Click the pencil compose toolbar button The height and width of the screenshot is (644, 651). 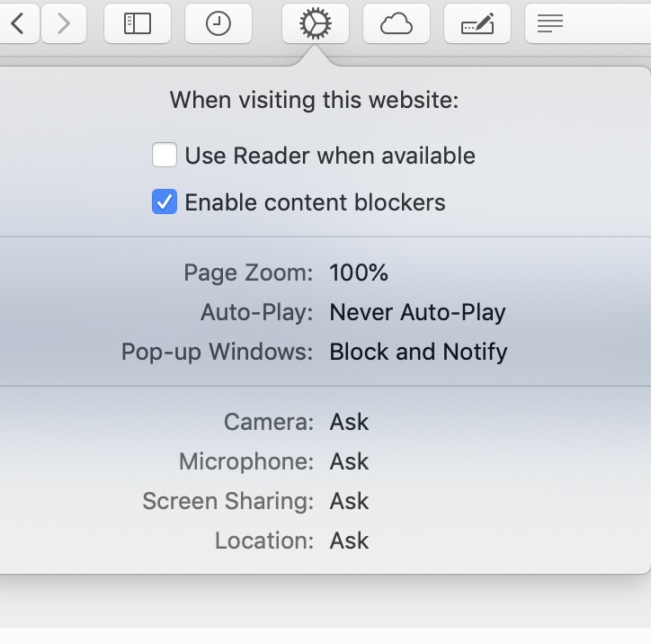[477, 23]
